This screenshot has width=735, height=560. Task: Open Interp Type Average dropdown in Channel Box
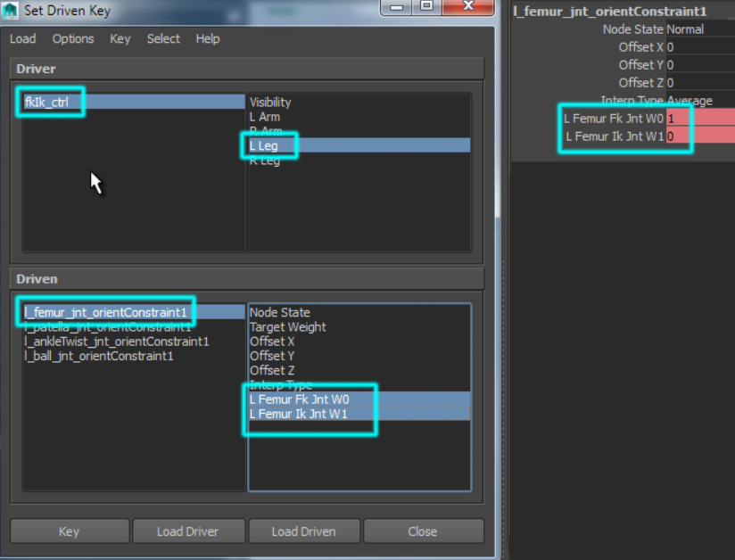700,101
